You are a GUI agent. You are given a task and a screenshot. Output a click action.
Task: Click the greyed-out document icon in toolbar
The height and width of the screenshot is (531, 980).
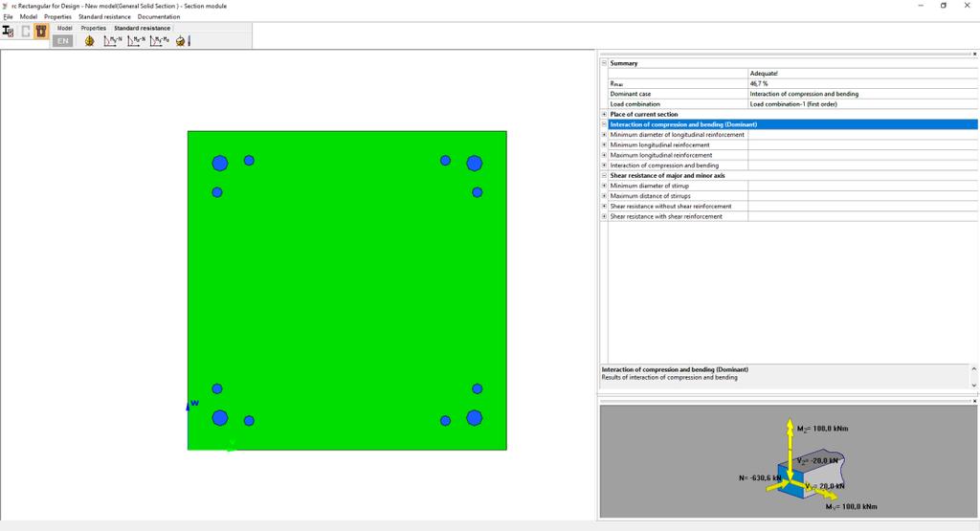pos(26,32)
